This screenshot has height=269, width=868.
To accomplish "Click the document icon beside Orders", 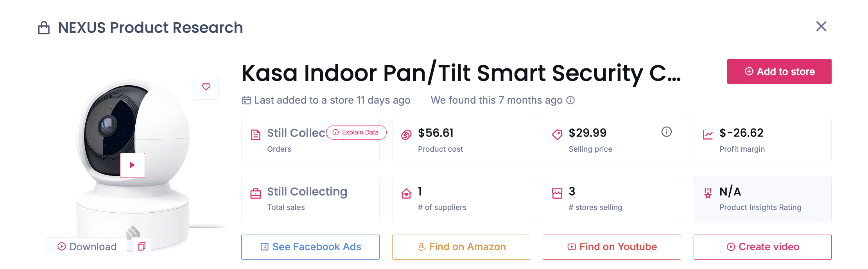I will [x=255, y=134].
